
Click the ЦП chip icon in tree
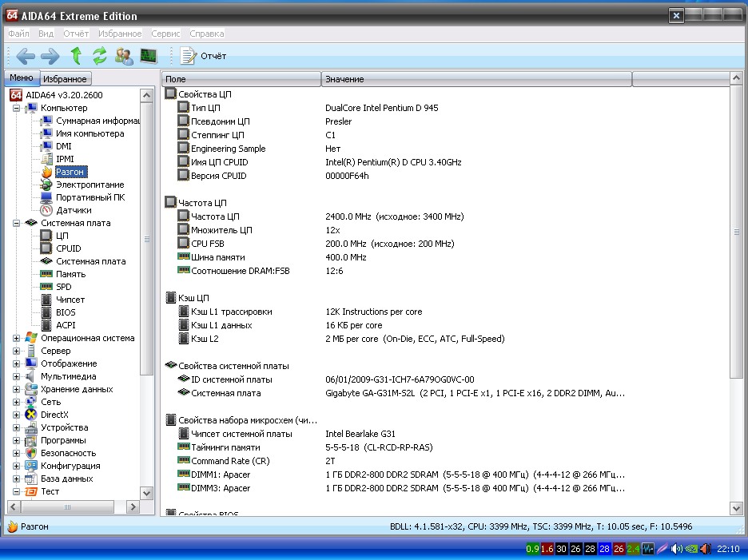click(46, 236)
